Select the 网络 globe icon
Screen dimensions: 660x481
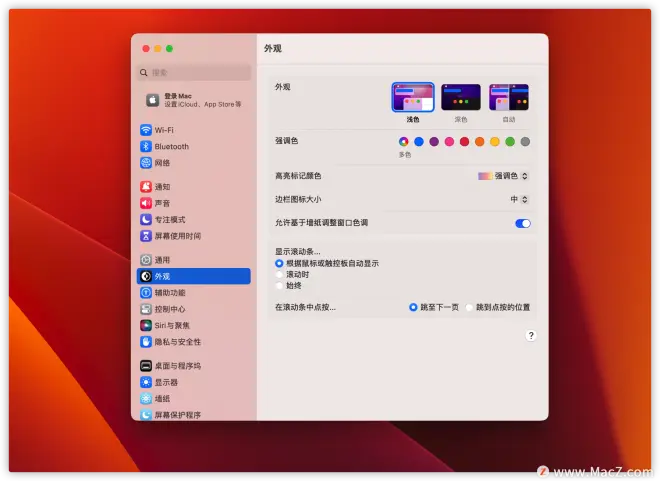[146, 163]
